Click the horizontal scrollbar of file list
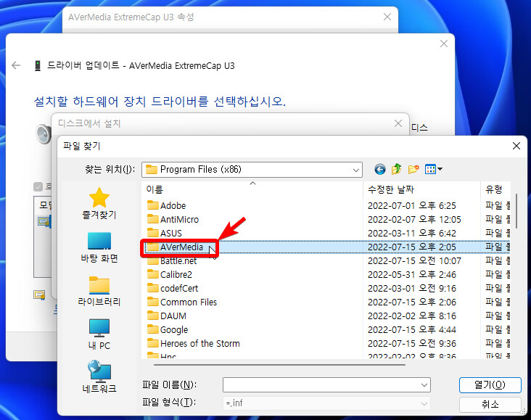This screenshot has width=531, height=420. [279, 365]
